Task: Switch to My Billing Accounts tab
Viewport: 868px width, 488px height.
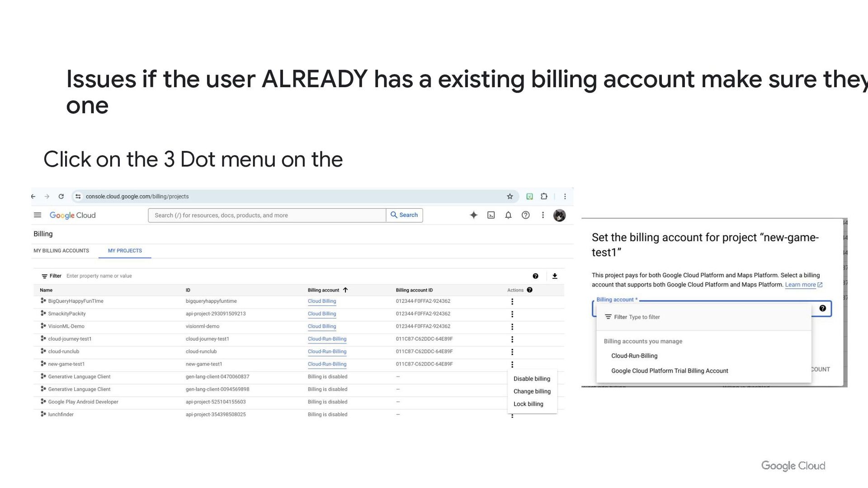Action: click(61, 251)
